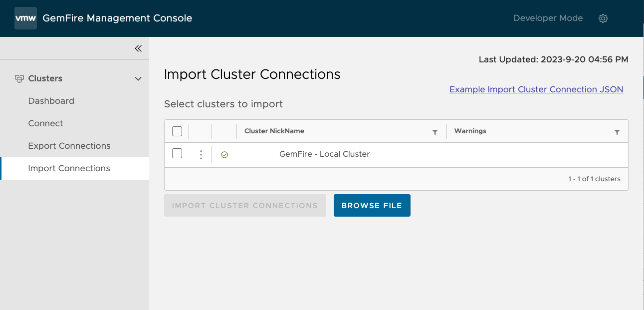The image size is (644, 310).
Task: Open Example Import Cluster Connection JSON link
Action: (x=536, y=89)
